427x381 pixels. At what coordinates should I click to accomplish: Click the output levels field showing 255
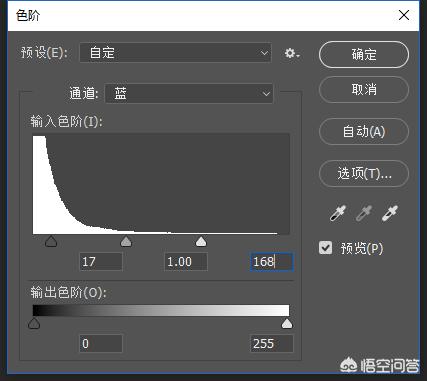tap(272, 344)
